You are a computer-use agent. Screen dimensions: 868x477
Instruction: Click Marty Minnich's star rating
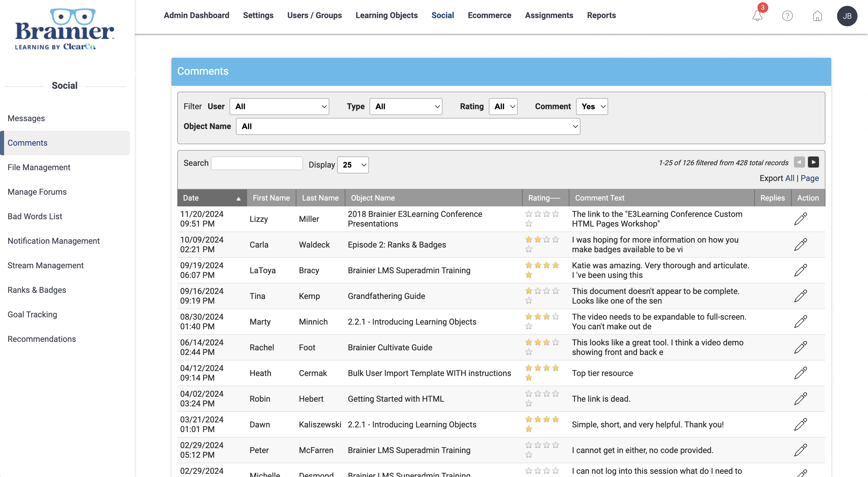[x=542, y=321]
